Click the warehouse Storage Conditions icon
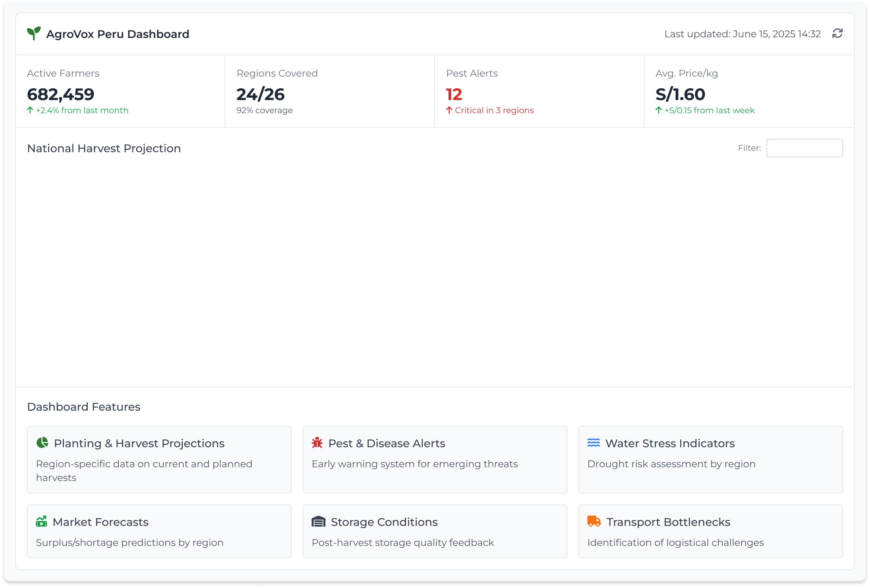 [318, 521]
